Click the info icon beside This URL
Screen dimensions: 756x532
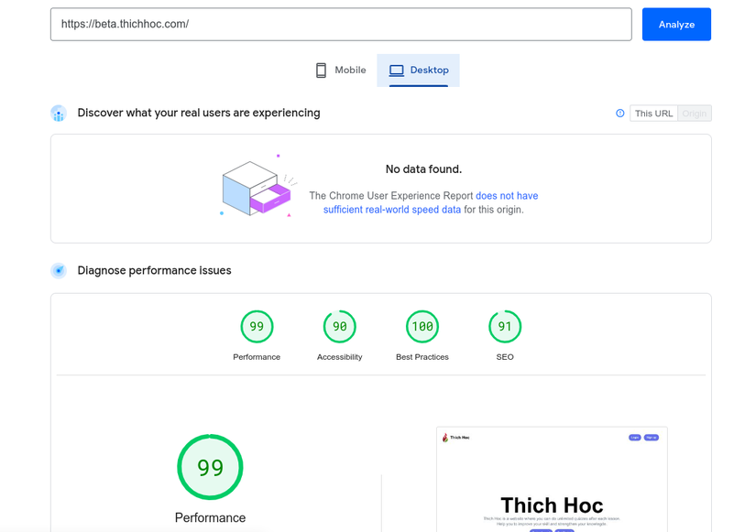point(620,114)
